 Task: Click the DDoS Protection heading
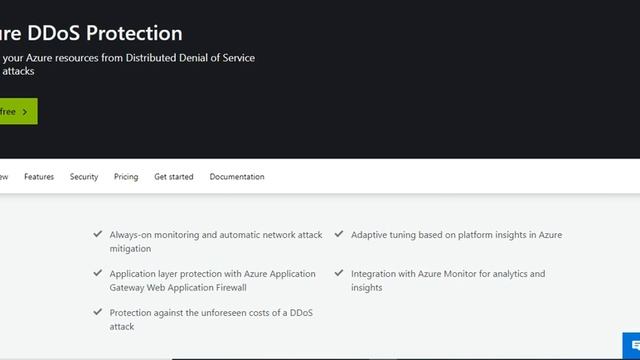tap(91, 33)
